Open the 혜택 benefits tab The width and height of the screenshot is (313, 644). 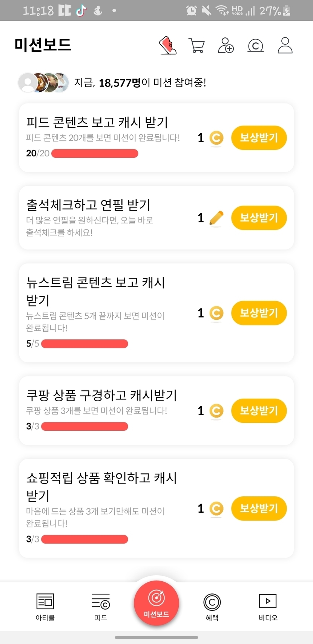(x=212, y=606)
